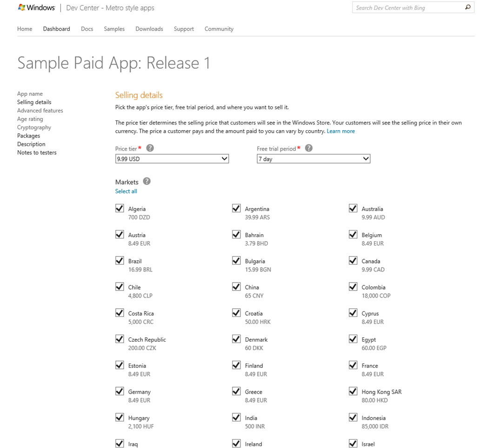Click Select all markets link
This screenshot has width=487, height=448.
coord(126,191)
